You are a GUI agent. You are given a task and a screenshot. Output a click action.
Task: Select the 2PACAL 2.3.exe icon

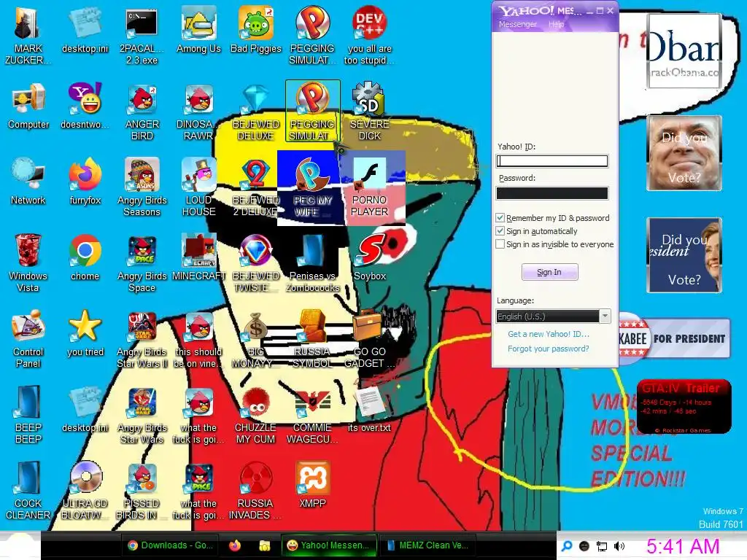pyautogui.click(x=142, y=36)
